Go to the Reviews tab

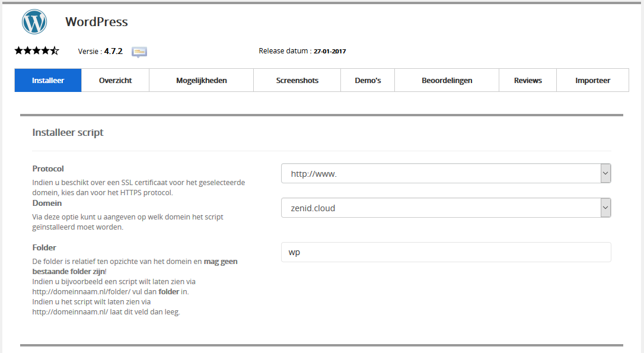pos(528,80)
